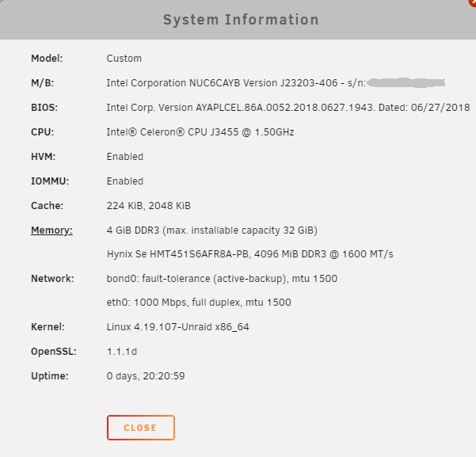The image size is (476, 457).
Task: Select the Hynix HMT451S6AFR8A-PB memory module line
Action: click(x=249, y=254)
